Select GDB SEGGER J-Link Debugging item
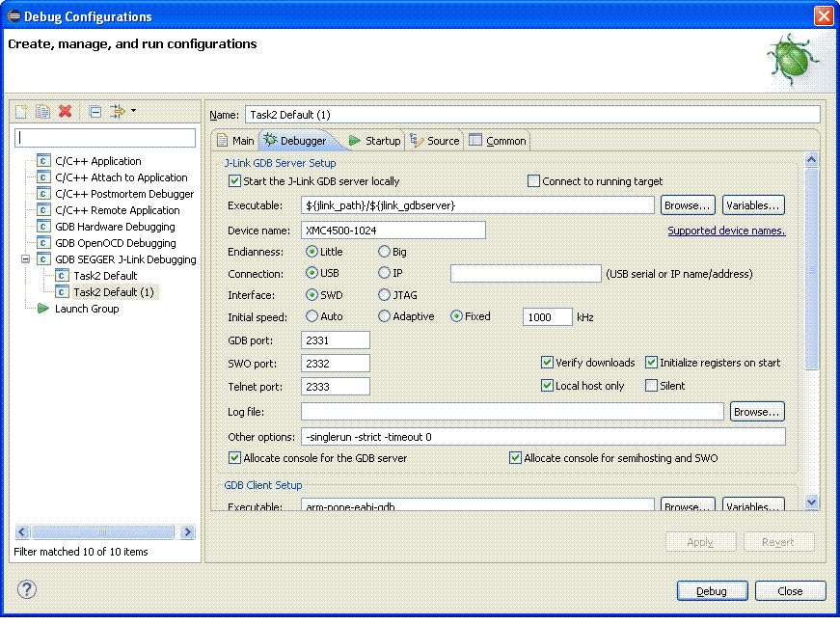 click(x=125, y=259)
